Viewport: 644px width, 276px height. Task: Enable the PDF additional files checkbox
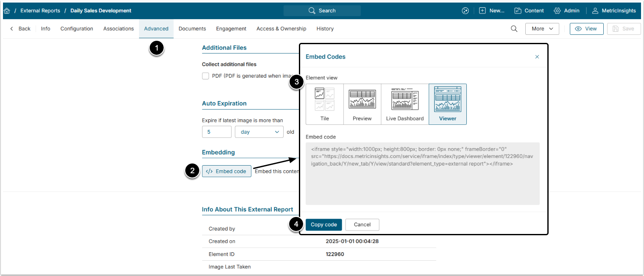pos(206,76)
